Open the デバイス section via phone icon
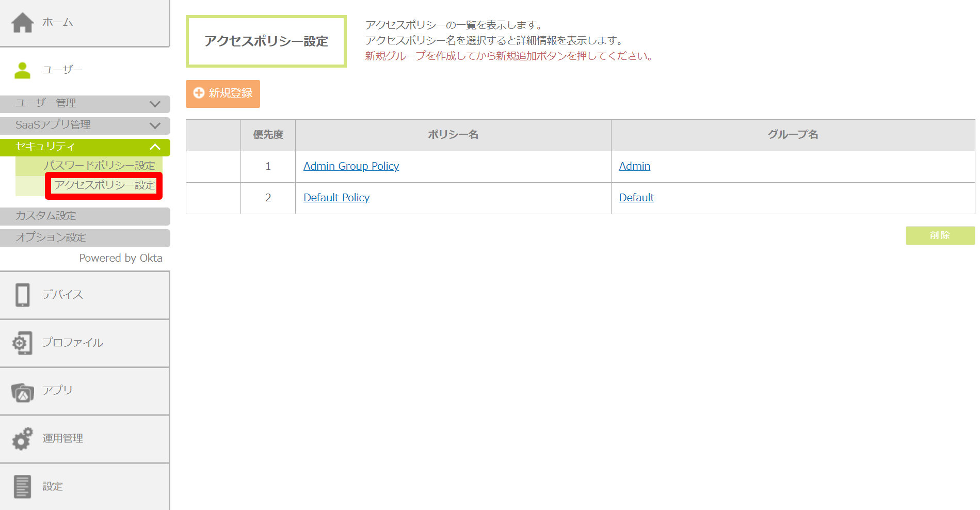The height and width of the screenshot is (510, 980). (x=23, y=295)
